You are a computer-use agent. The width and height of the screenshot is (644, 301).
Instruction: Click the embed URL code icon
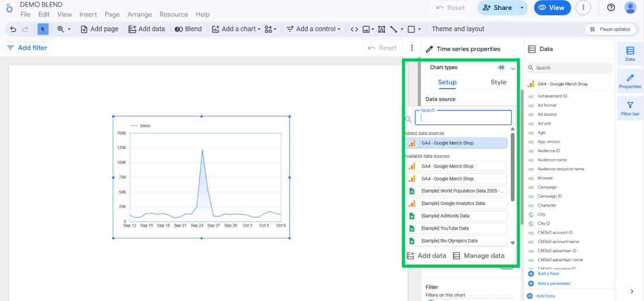354,29
